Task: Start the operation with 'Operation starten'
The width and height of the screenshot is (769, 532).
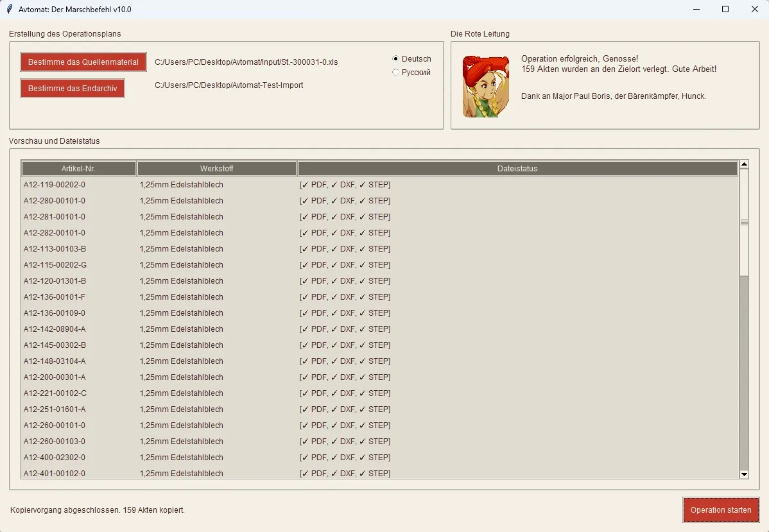Action: (x=720, y=510)
